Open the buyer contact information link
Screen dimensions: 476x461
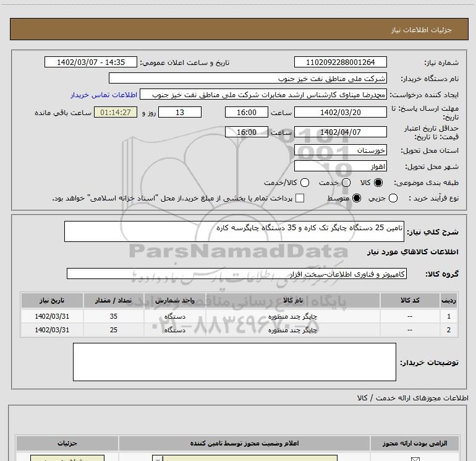point(103,95)
